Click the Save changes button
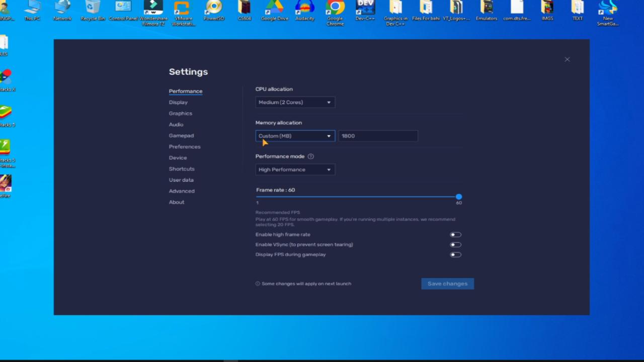 pos(447,284)
